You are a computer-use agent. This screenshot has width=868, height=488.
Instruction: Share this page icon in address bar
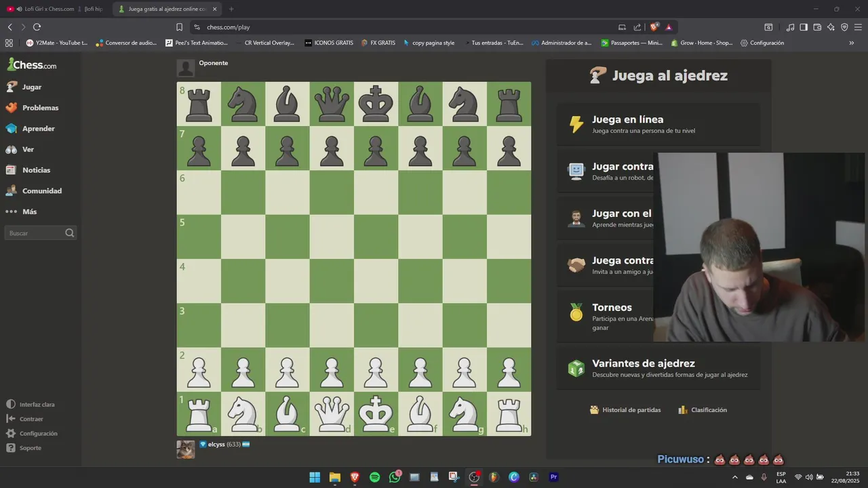[x=637, y=27]
